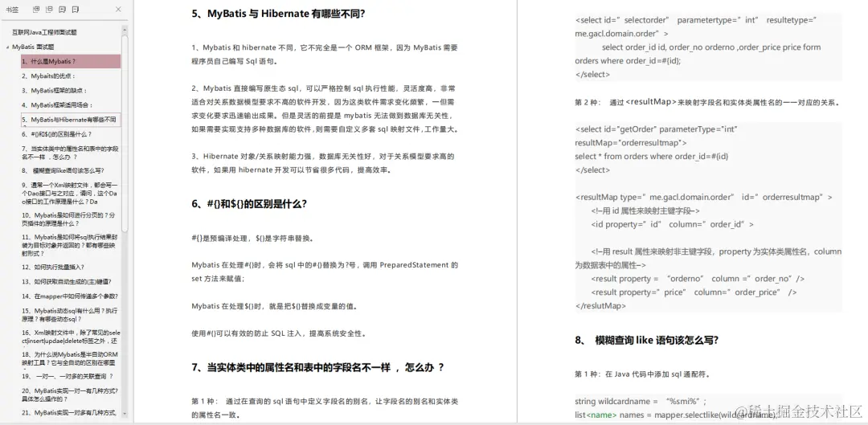Click the first bookmark panel toolbar icon (expand all)

[x=36, y=10]
